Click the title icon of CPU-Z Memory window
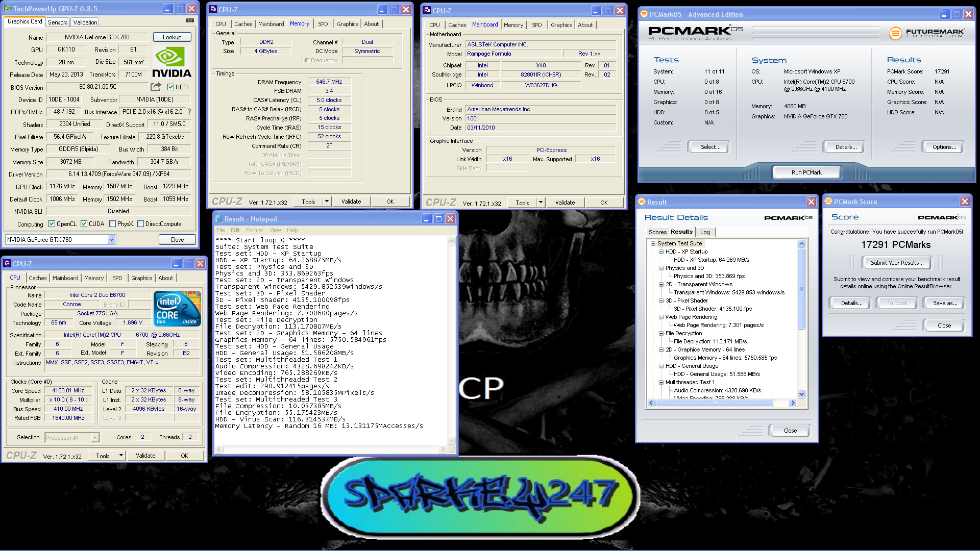The height and width of the screenshot is (551, 980). tap(213, 10)
